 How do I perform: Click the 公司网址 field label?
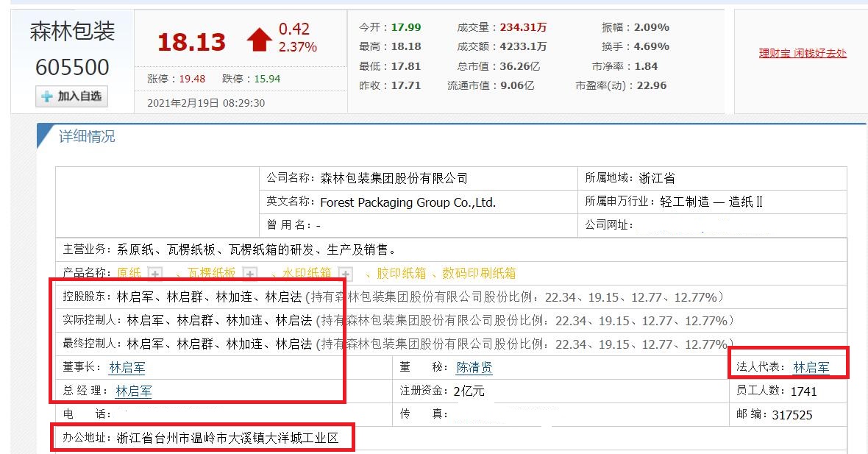click(x=609, y=224)
